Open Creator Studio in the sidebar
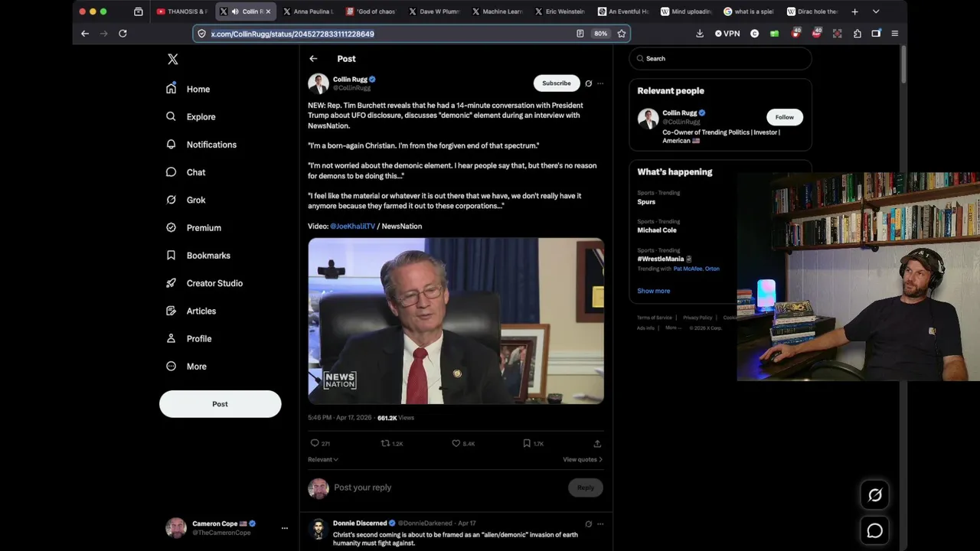The height and width of the screenshot is (551, 980). pos(204,283)
